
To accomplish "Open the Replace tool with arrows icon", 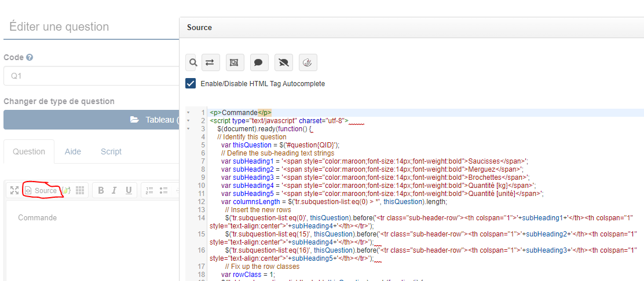I will coord(210,62).
